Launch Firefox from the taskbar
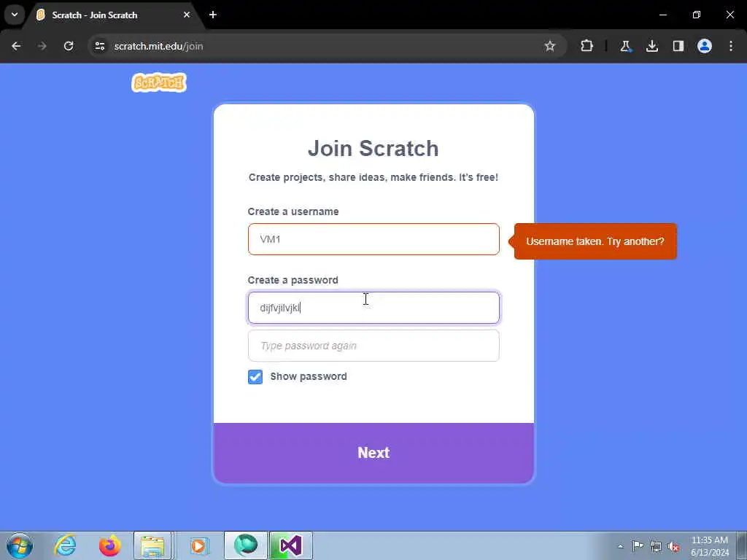The image size is (747, 560). tap(110, 545)
